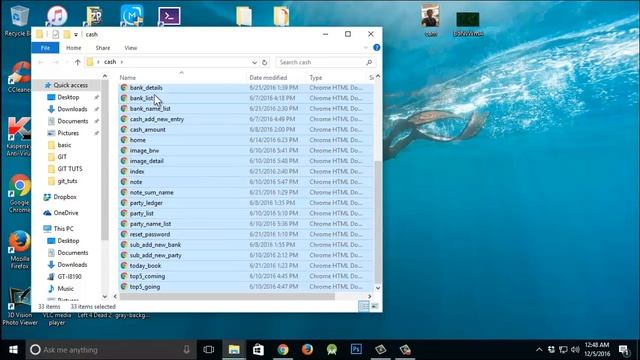Open the File menu tab
This screenshot has width=640, height=360.
click(45, 48)
